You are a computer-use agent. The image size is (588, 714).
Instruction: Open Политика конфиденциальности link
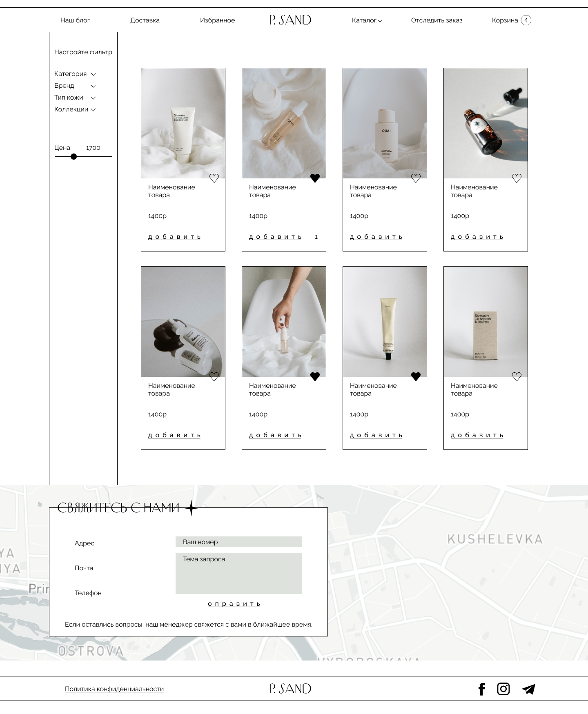click(114, 689)
